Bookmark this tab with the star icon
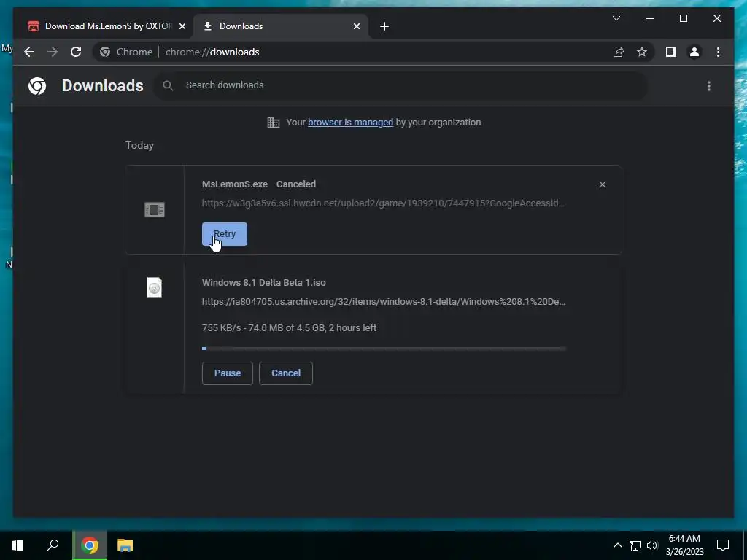The image size is (747, 560). [x=642, y=52]
